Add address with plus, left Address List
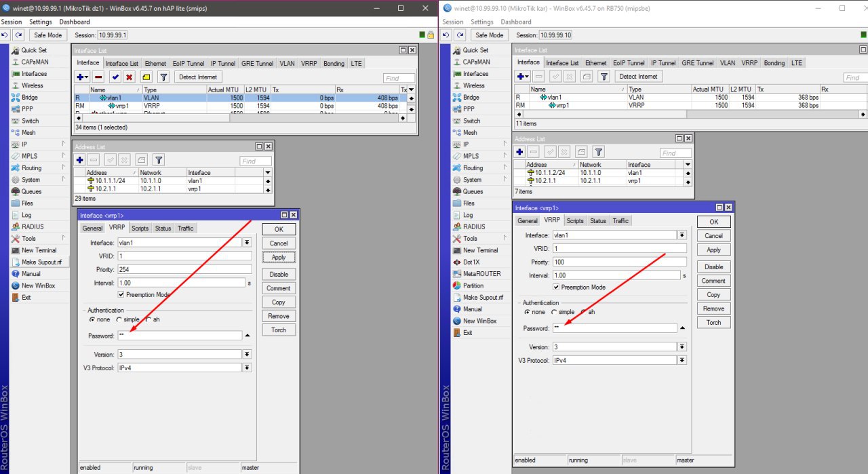The height and width of the screenshot is (474, 868). (x=80, y=160)
